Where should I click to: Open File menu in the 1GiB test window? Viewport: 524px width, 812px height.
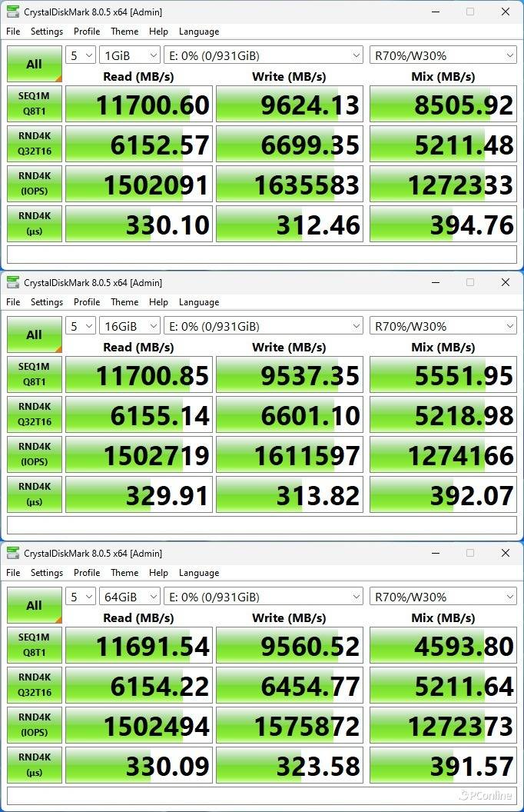click(13, 31)
